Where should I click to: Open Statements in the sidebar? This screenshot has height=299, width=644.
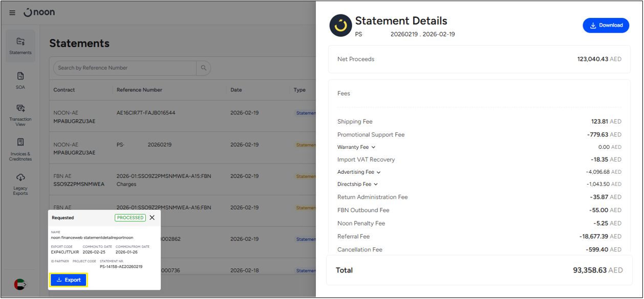[x=20, y=46]
